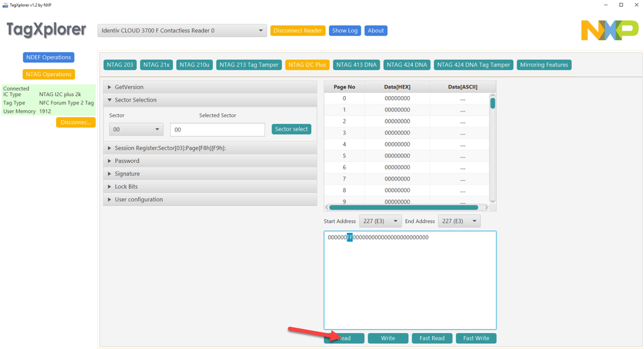Screen dimensions: 644x349
Task: Click the Disconnect tag button
Action: pos(75,123)
